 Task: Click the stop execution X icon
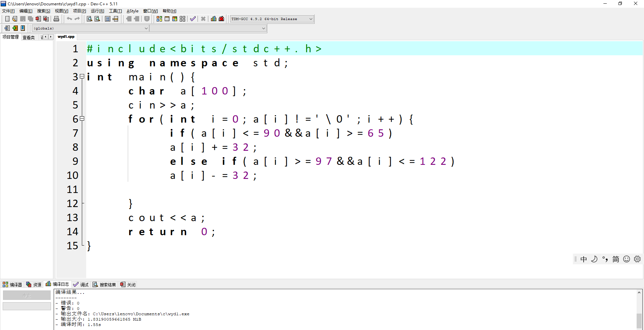(203, 19)
